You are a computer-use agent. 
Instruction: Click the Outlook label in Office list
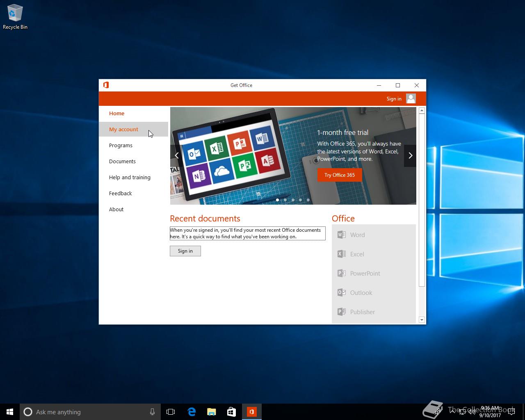tap(361, 293)
